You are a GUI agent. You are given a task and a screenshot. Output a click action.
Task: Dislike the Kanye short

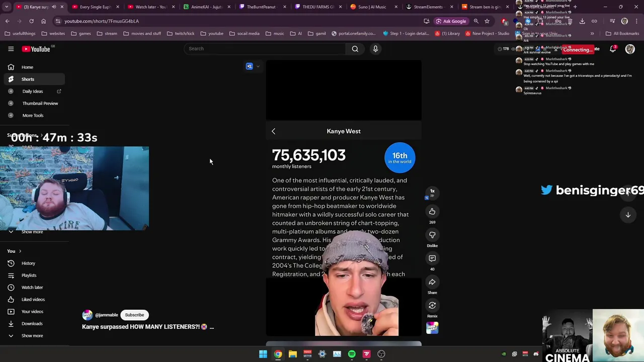pos(432,235)
